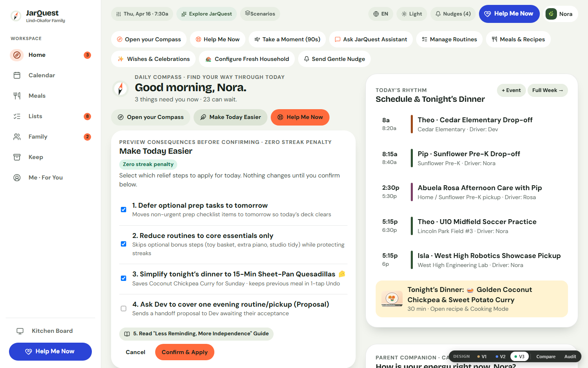Image resolution: width=588 pixels, height=368 pixels.
Task: Open the Scenarios menu
Action: pyautogui.click(x=260, y=14)
